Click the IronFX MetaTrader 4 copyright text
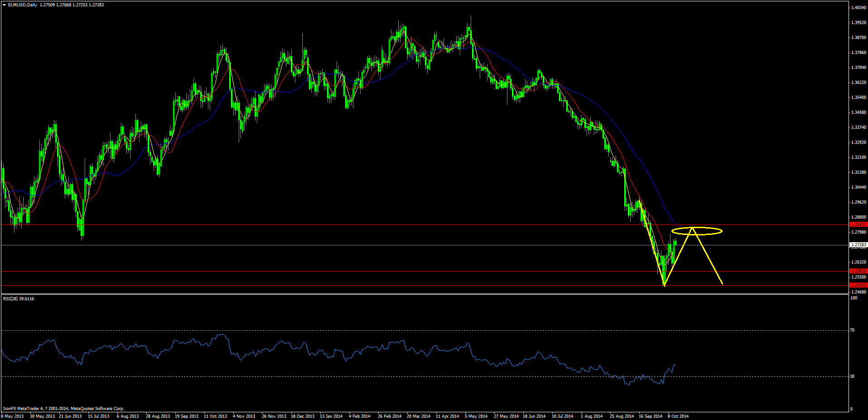The width and height of the screenshot is (868, 420). tap(63, 408)
